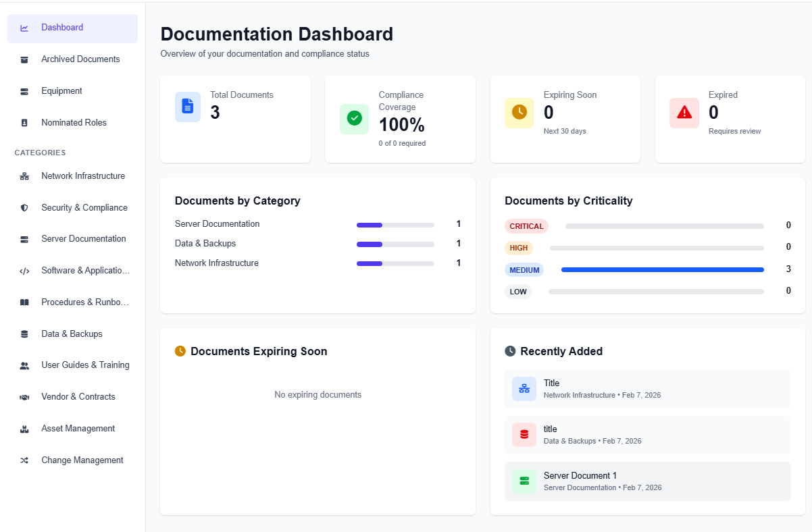Image resolution: width=812 pixels, height=532 pixels.
Task: Select the Dashboard sidebar icon
Action: click(24, 28)
